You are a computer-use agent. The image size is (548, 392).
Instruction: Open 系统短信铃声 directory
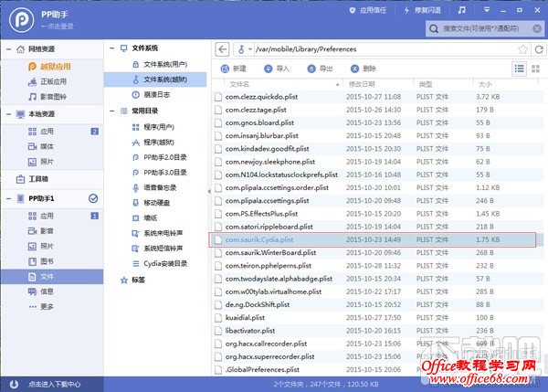(155, 249)
